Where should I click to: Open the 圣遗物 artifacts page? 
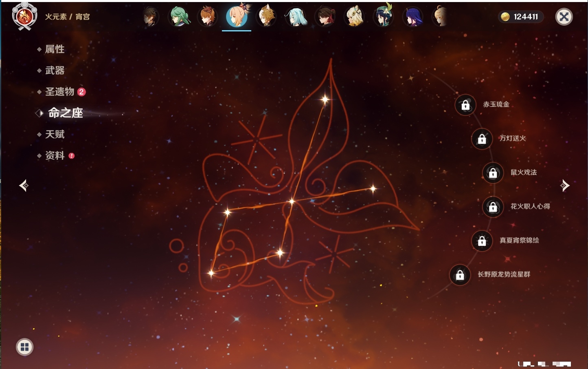point(59,92)
